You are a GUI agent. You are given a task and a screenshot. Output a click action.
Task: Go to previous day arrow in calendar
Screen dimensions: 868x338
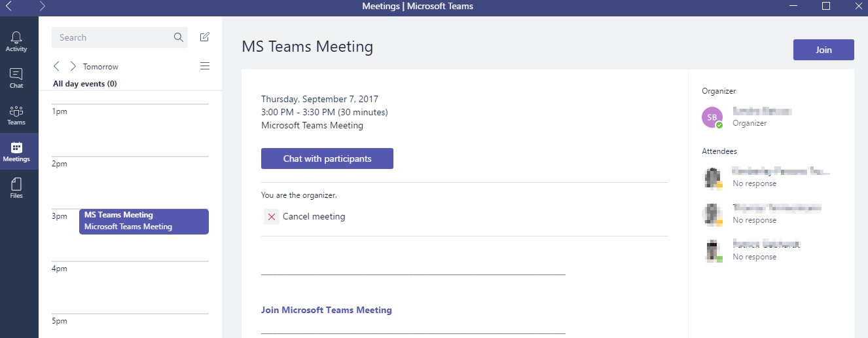[x=57, y=66]
